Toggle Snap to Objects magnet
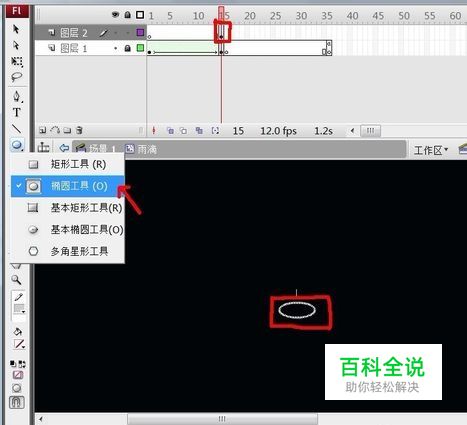This screenshot has width=467, height=425. pos(17,402)
